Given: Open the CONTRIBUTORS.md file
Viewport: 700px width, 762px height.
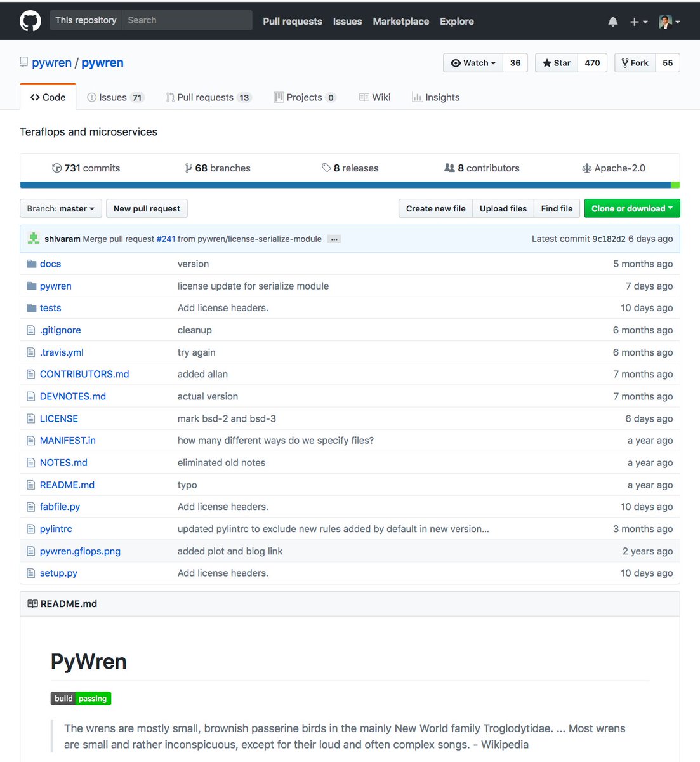Looking at the screenshot, I should coord(84,374).
